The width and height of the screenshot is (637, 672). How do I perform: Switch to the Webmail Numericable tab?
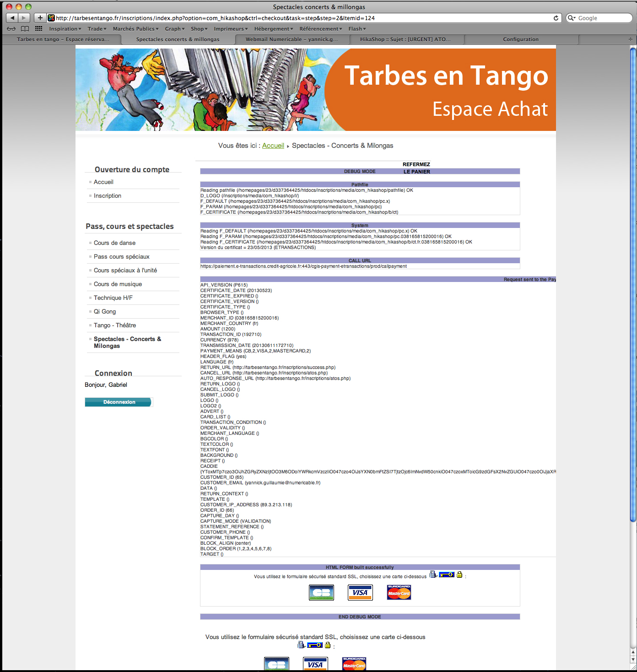click(292, 39)
